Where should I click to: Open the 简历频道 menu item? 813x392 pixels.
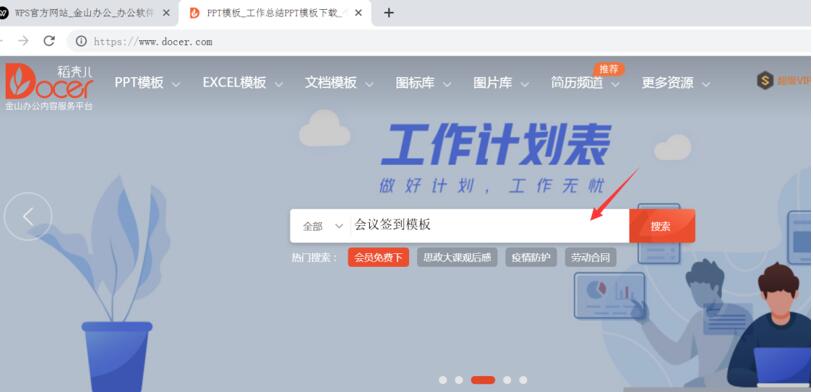pos(585,82)
